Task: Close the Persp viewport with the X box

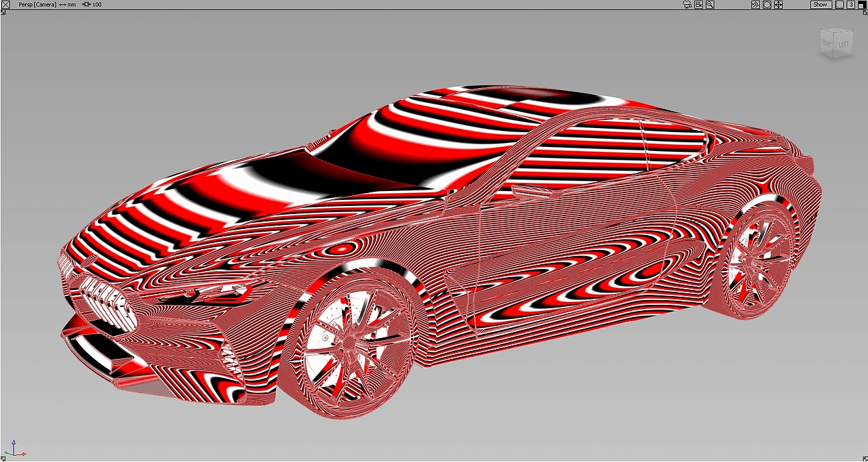Action: coord(5,4)
